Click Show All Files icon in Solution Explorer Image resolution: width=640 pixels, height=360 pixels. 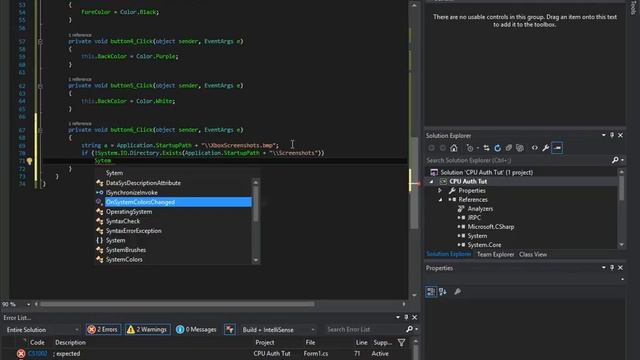pos(520,148)
